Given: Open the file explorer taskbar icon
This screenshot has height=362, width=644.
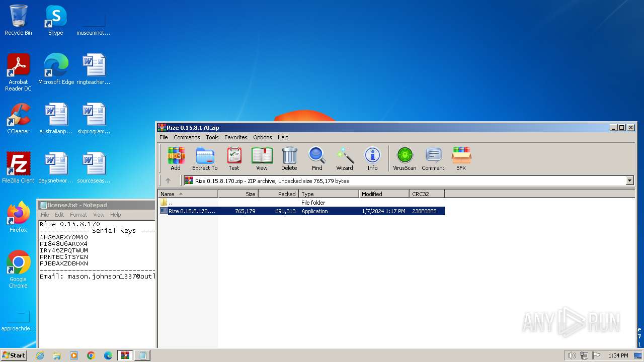Looking at the screenshot, I should [x=57, y=355].
